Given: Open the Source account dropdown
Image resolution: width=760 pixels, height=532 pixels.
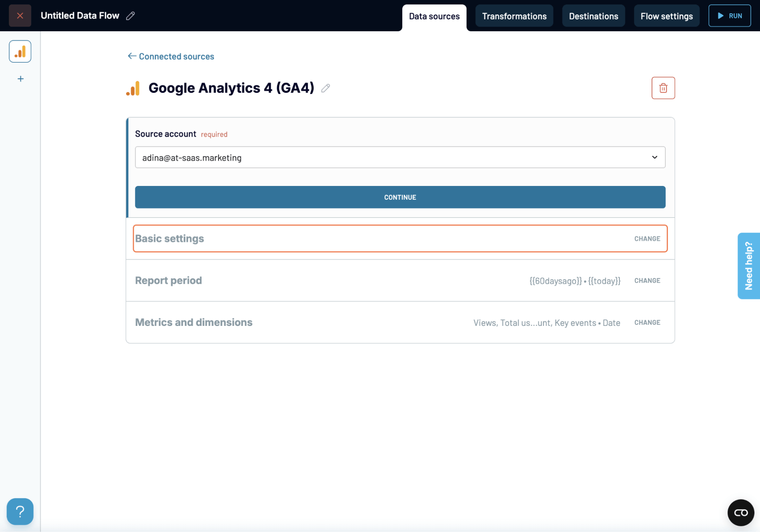Looking at the screenshot, I should (x=654, y=157).
